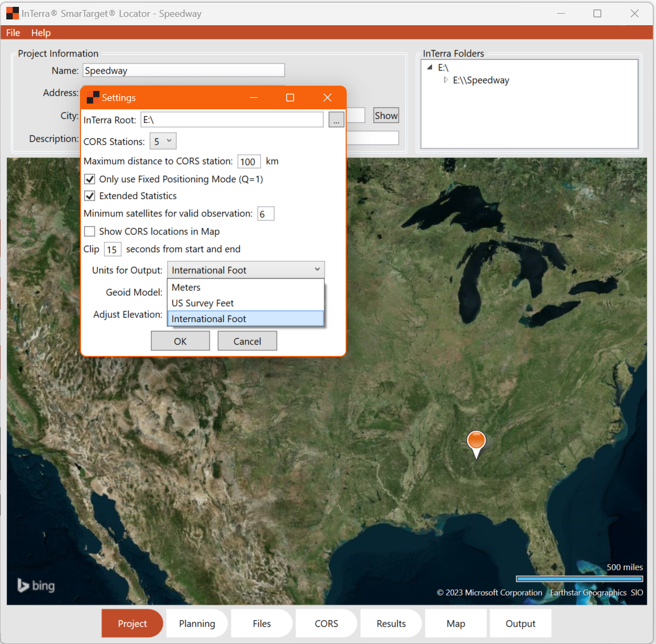The height and width of the screenshot is (644, 656).
Task: Open the CORS Stations dropdown
Action: point(163,141)
